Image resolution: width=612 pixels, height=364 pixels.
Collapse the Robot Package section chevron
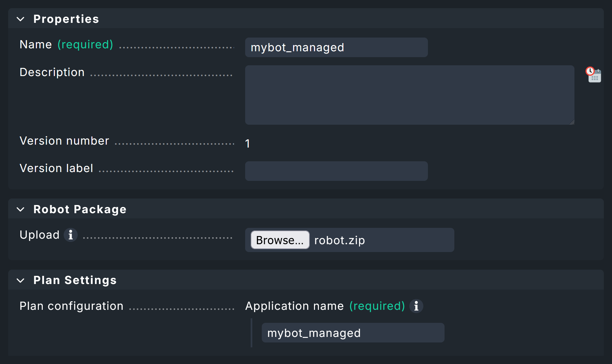21,210
